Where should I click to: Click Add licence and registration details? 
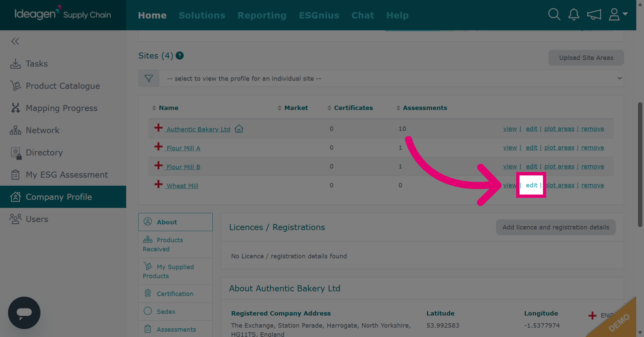555,227
